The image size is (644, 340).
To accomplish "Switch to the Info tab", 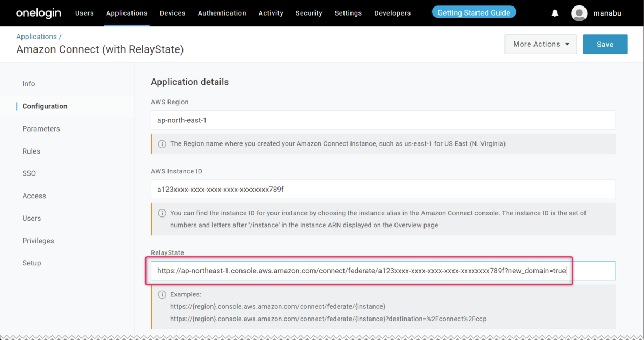I will click(x=29, y=84).
